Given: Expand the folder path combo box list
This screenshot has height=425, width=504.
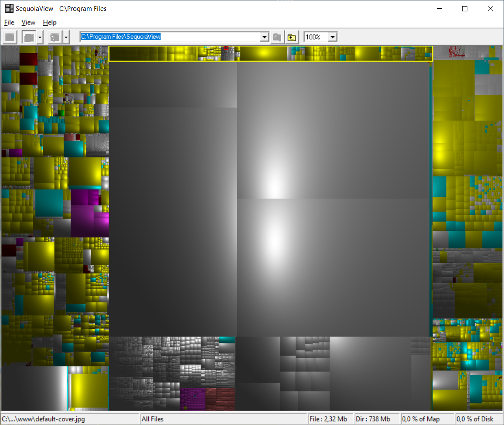Looking at the screenshot, I should coord(264,37).
